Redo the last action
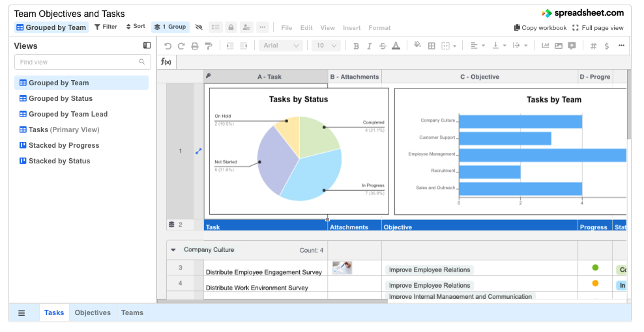 181,46
